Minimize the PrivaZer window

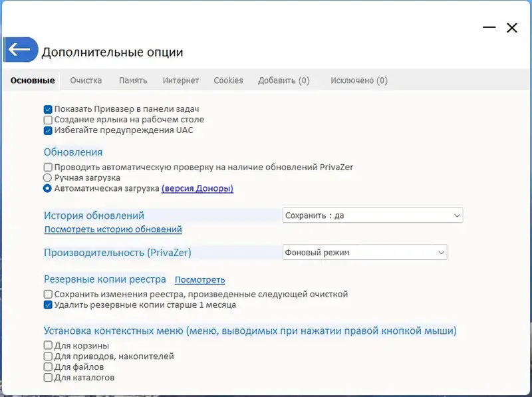(x=489, y=27)
